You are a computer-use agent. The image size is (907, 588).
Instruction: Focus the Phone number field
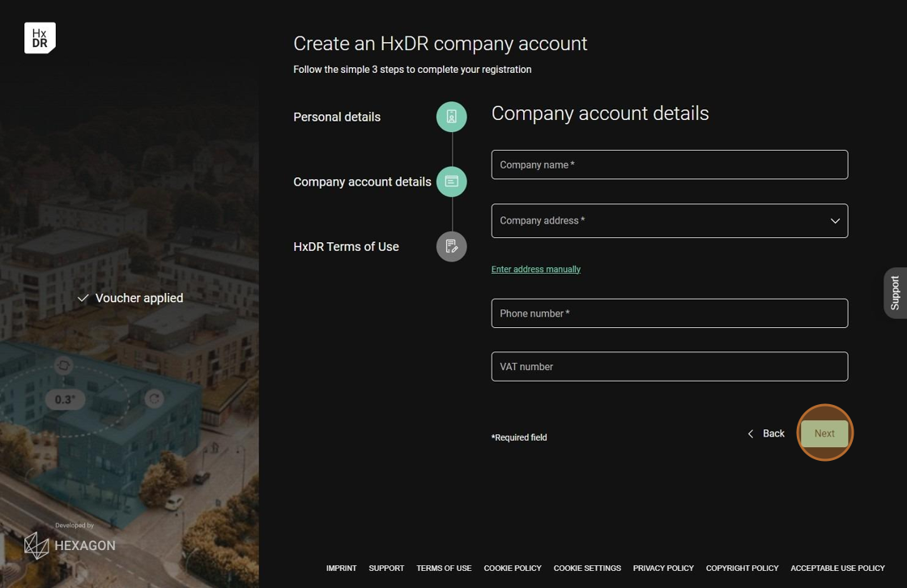(x=669, y=313)
